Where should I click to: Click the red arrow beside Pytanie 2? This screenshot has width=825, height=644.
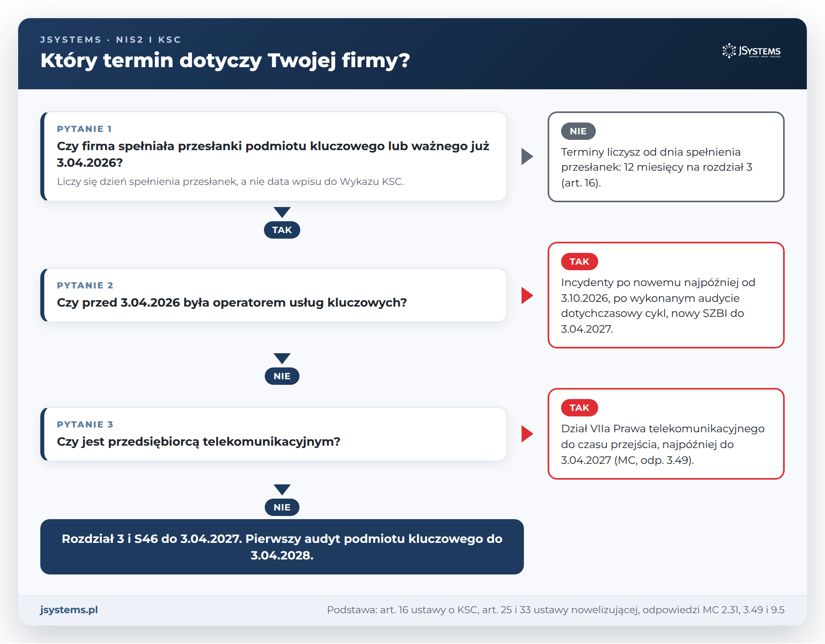tap(527, 296)
